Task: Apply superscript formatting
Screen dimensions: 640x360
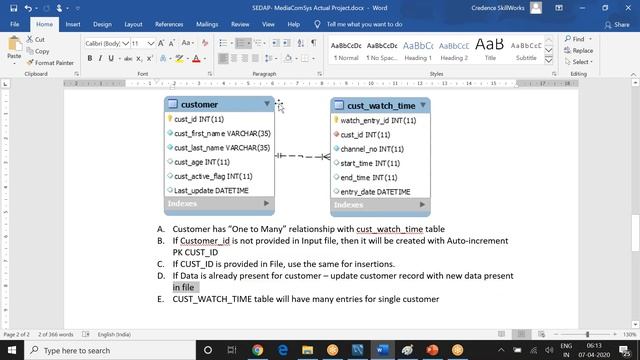Action: pyautogui.click(x=149, y=59)
